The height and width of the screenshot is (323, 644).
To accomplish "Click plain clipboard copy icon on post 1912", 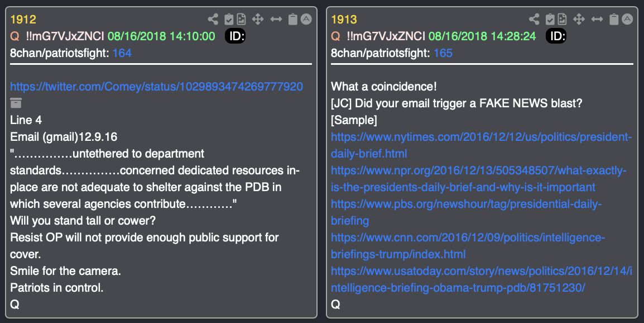I will pos(292,20).
